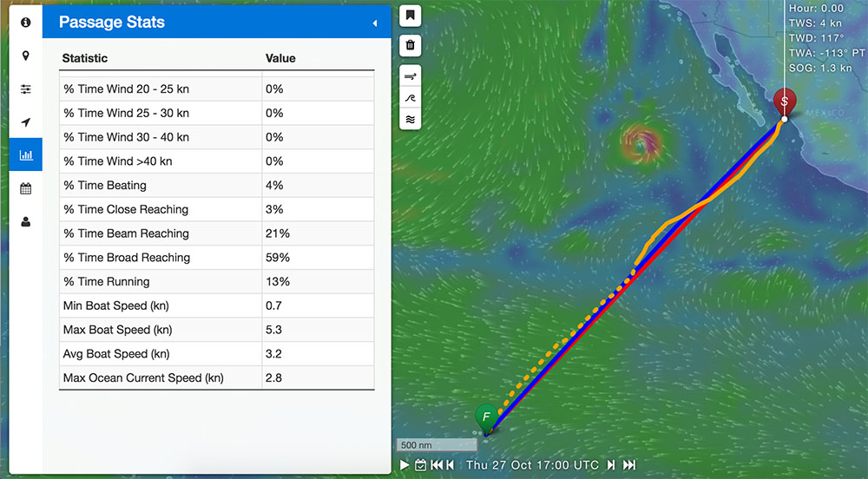The image size is (868, 479).
Task: Click the TWS: 4 kn readout
Action: [x=815, y=23]
